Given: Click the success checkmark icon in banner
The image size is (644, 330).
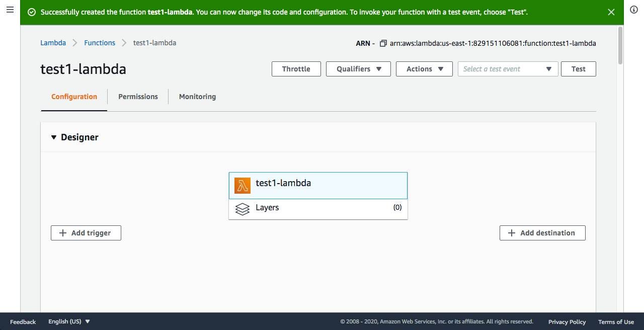Looking at the screenshot, I should pos(32,12).
